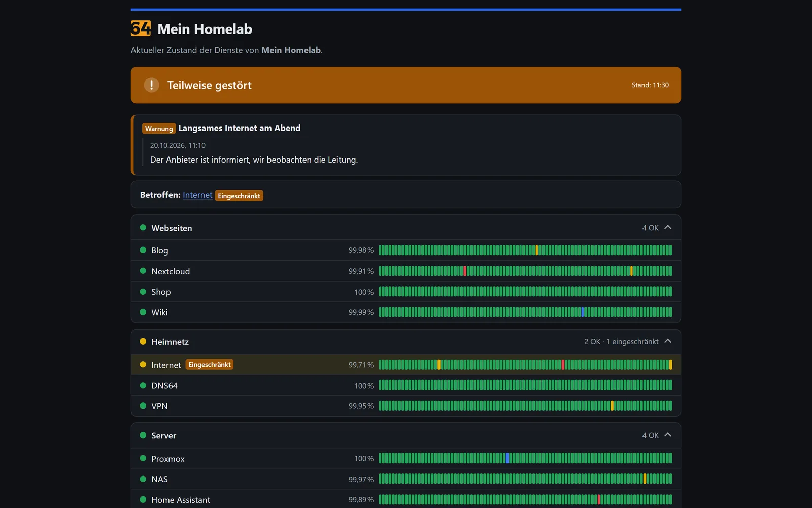Viewport: 812px width, 508px height.
Task: Click the green status dot beside Nextcloud
Action: pos(143,271)
